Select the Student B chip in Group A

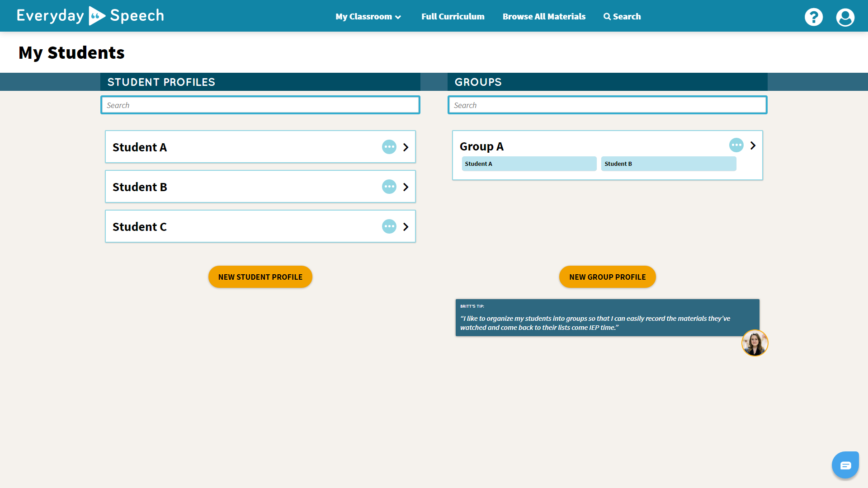tap(669, 164)
